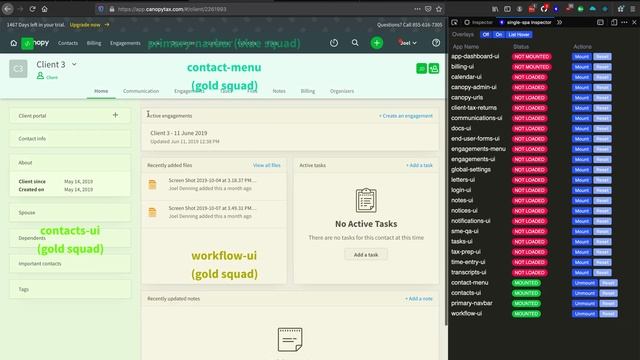Mount the calendar-ui app
The width and height of the screenshot is (640, 360).
click(581, 77)
